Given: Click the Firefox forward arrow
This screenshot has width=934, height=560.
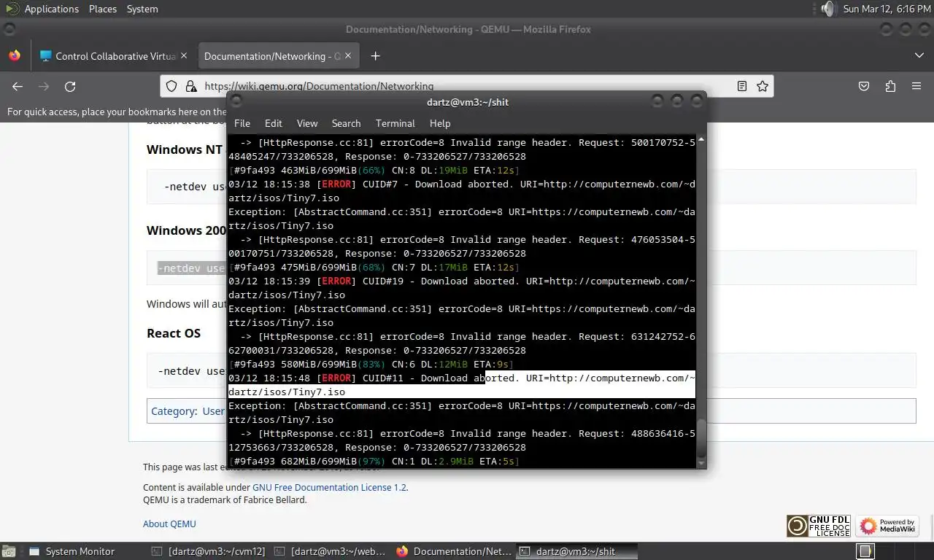Looking at the screenshot, I should pos(44,86).
